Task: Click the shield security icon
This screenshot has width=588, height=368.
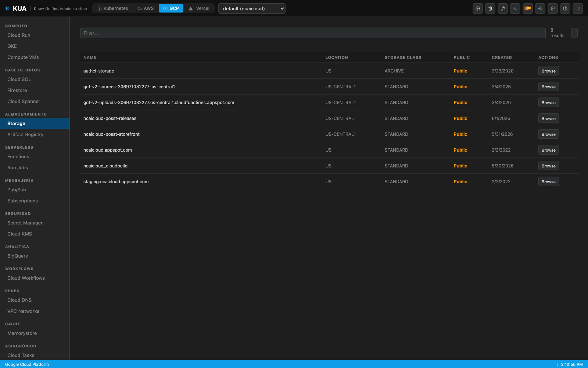Action: (553, 8)
